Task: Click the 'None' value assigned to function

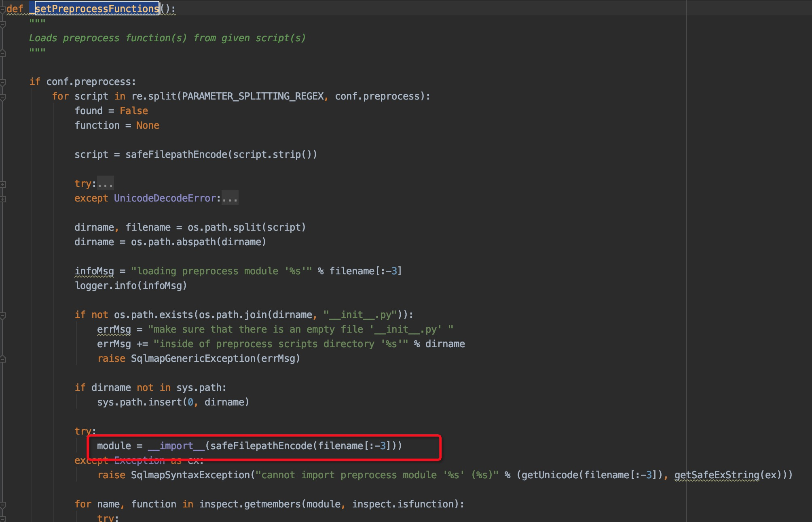Action: click(148, 125)
